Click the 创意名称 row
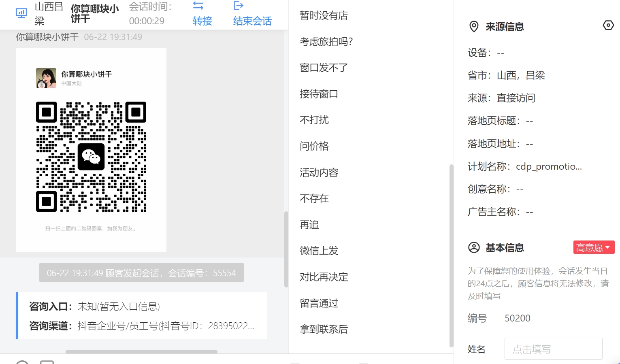This screenshot has height=364, width=620. click(x=495, y=189)
